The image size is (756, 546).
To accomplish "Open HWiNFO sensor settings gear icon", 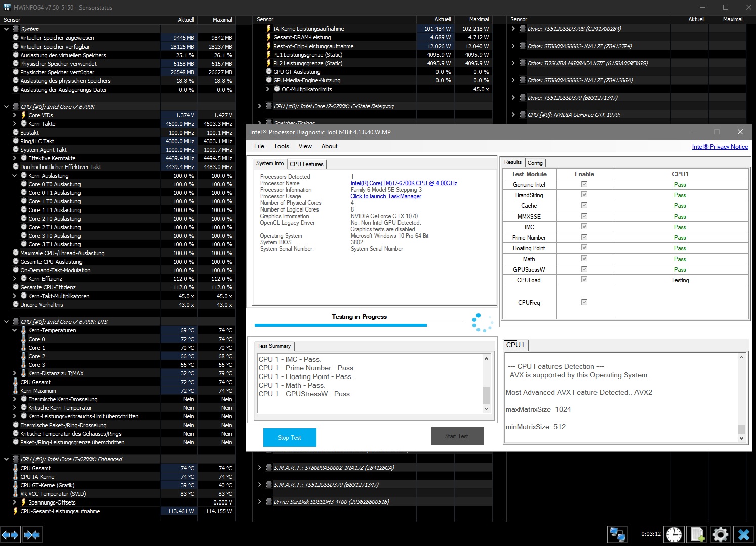I will [720, 534].
